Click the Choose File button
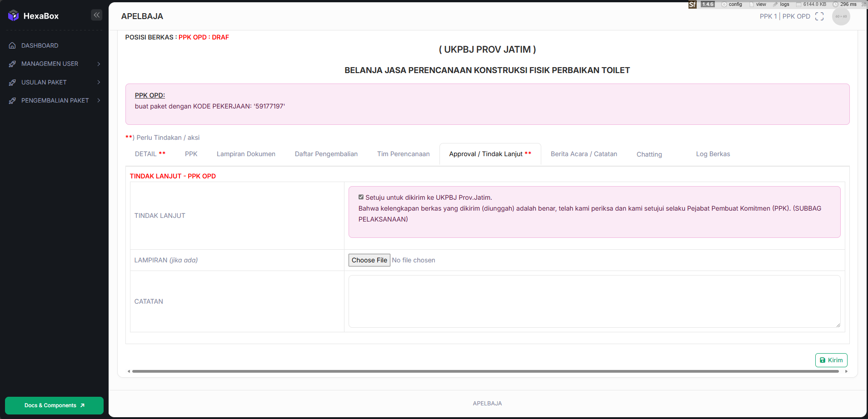 369,260
